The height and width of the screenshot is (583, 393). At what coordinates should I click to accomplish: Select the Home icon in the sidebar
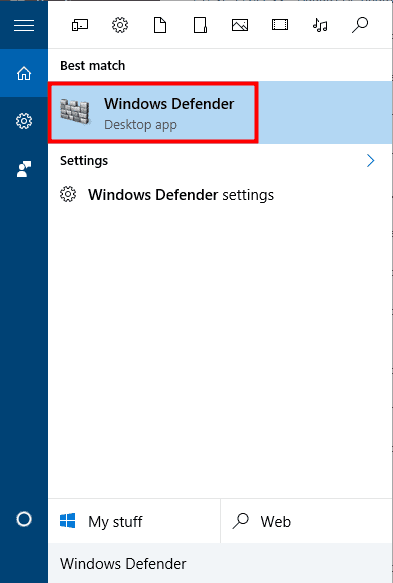point(24,73)
